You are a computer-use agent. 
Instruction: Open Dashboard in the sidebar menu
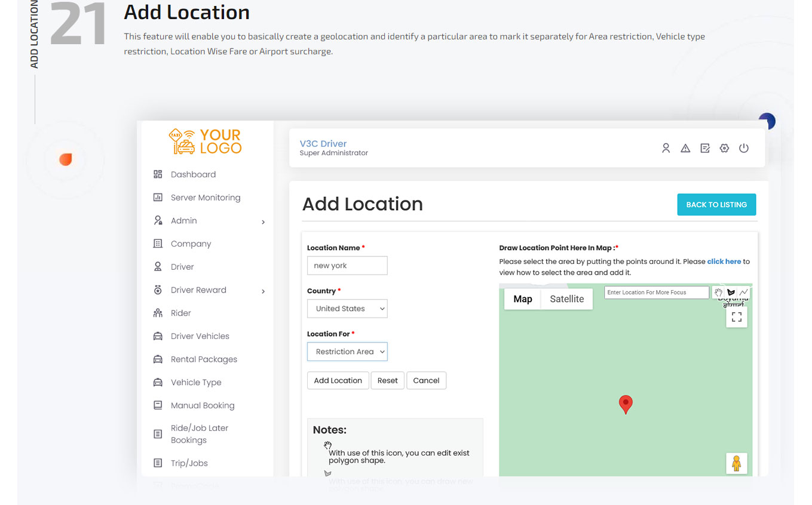coord(193,174)
